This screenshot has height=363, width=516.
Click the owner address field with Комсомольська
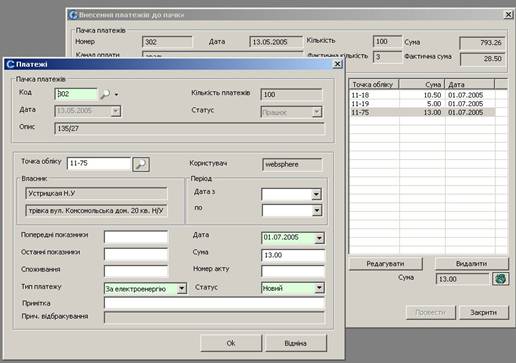tap(96, 211)
